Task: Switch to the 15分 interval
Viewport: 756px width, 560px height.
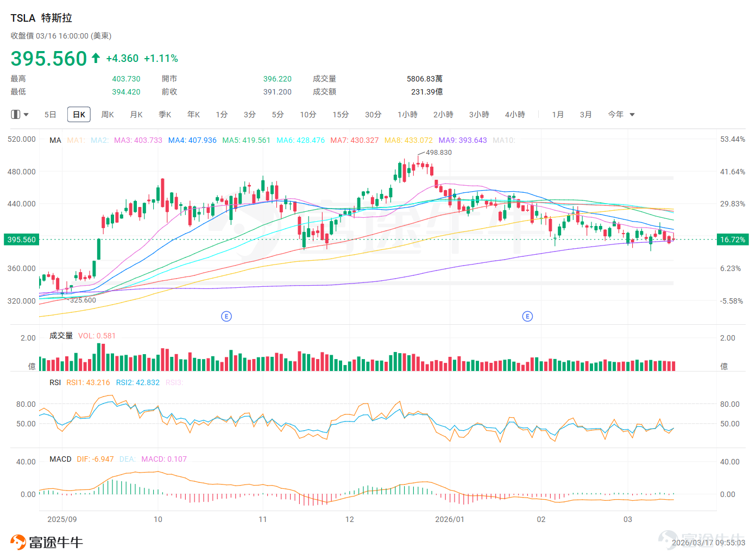Action: [x=341, y=115]
